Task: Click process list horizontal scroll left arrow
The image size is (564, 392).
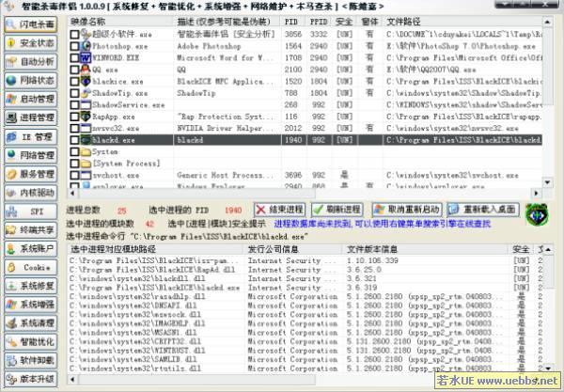Action: click(72, 194)
